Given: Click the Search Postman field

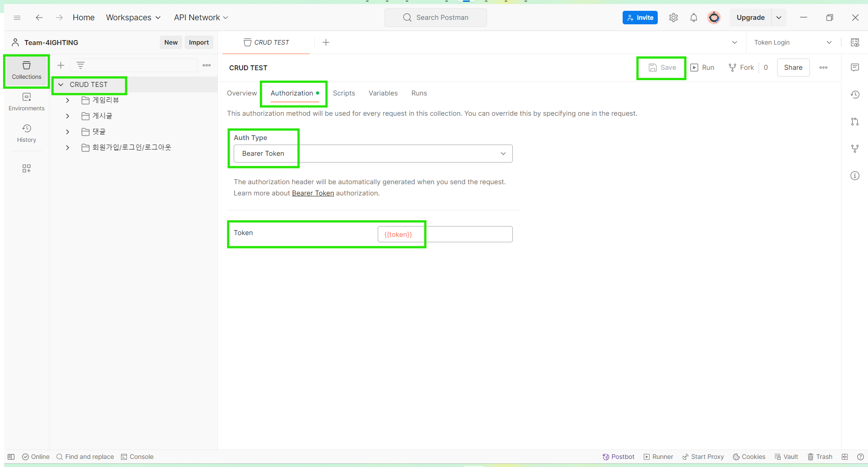Looking at the screenshot, I should [436, 18].
